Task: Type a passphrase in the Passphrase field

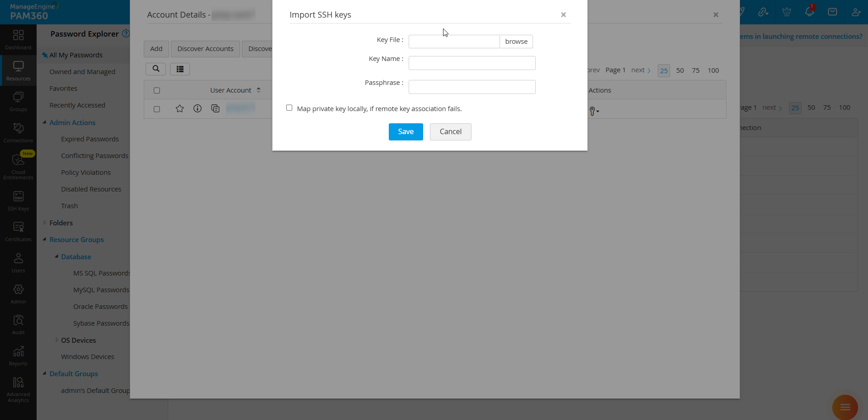Action: [x=472, y=87]
